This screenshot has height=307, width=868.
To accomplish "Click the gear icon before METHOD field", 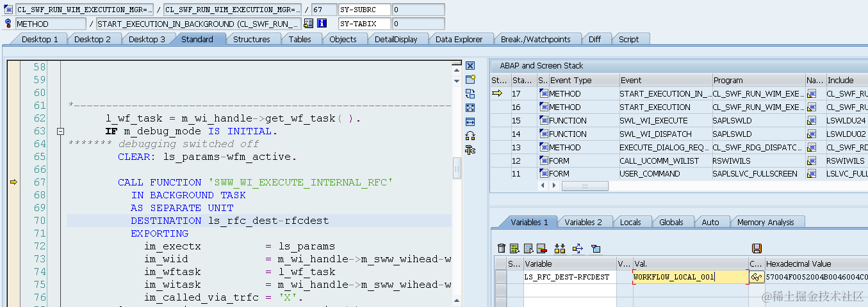I will pos(8,24).
